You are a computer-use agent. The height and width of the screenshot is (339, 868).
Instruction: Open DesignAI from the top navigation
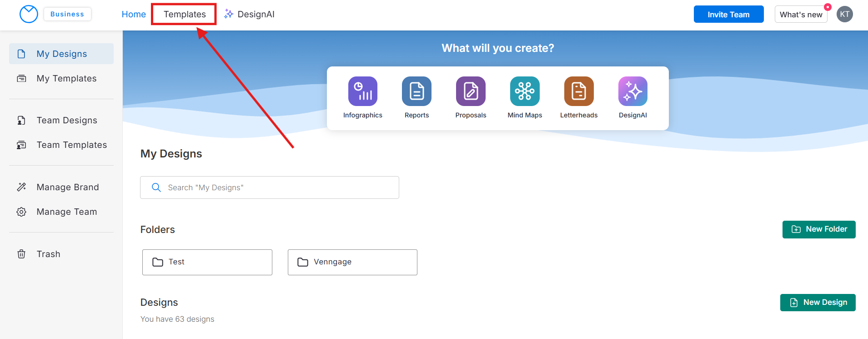pos(250,14)
